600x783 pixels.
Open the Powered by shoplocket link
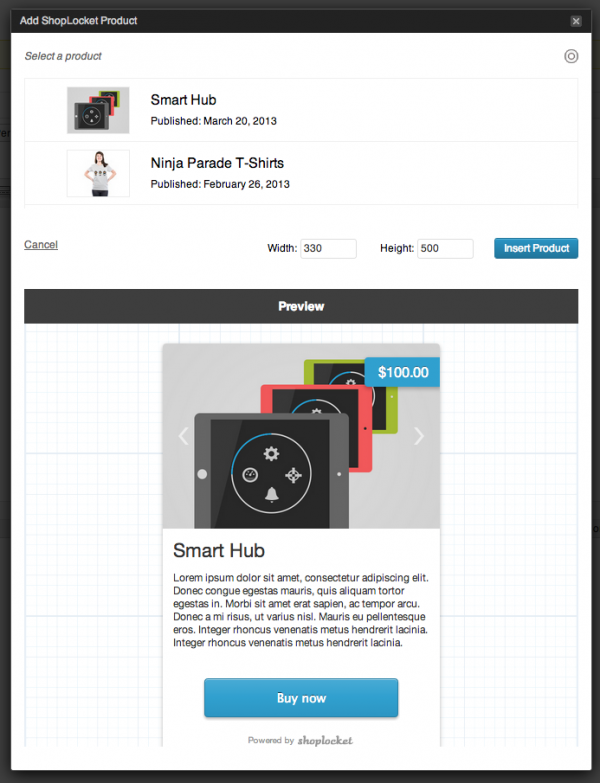(300, 740)
